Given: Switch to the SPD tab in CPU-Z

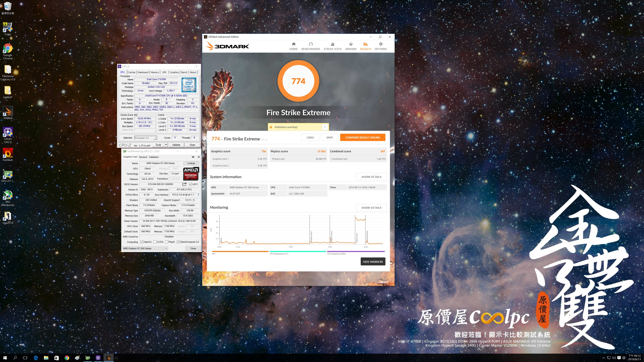Looking at the screenshot, I should click(164, 72).
